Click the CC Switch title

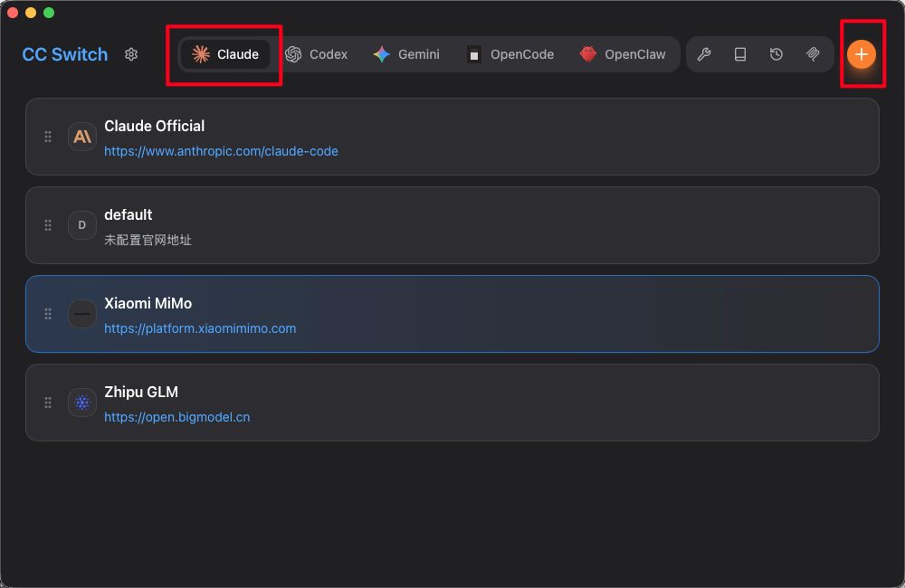65,54
